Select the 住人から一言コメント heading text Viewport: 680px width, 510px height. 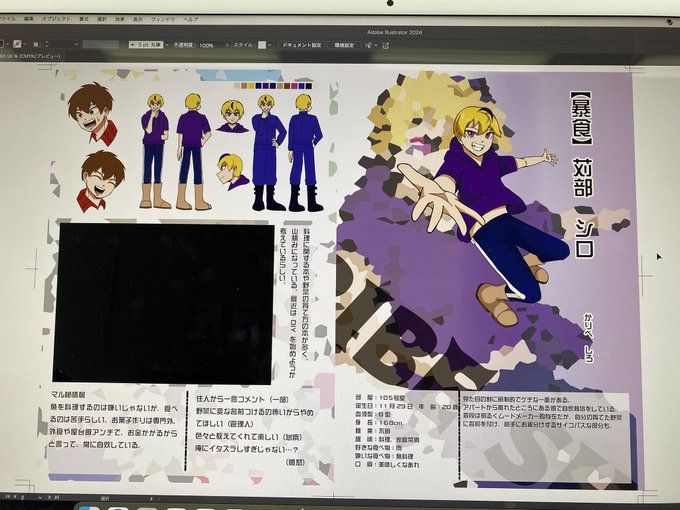[x=242, y=399]
